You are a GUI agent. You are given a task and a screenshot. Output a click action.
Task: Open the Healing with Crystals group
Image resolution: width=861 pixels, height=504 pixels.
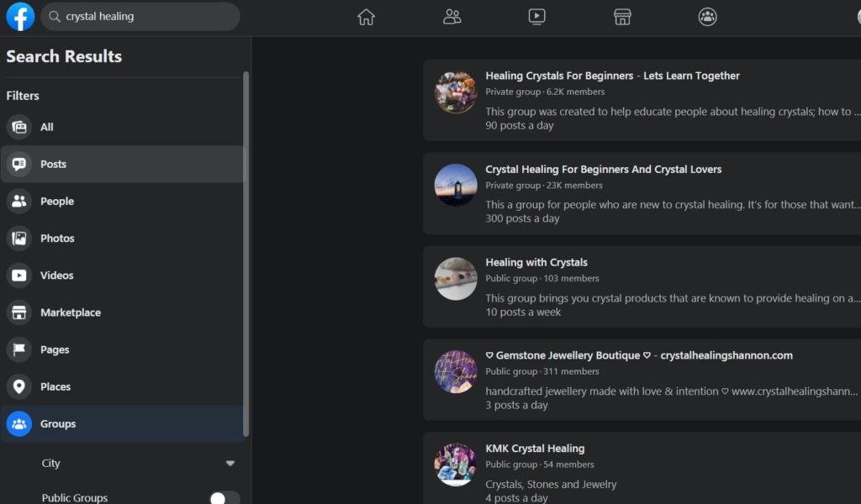(536, 261)
